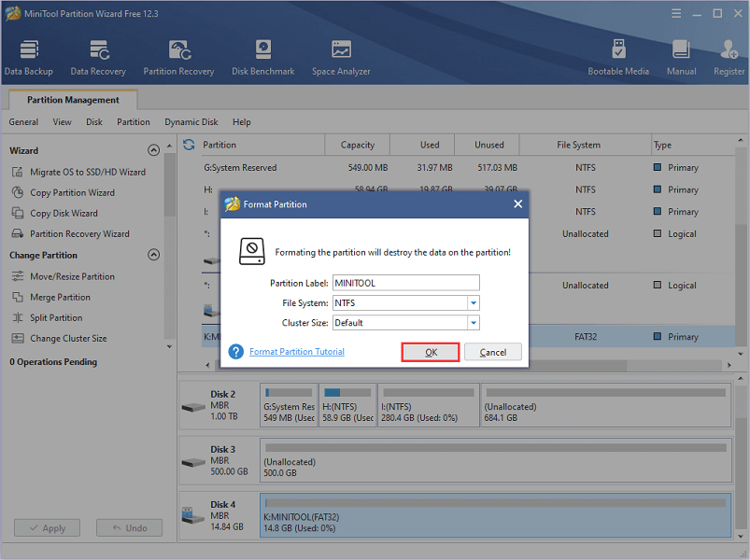Select the G:System Reserved row
Image resolution: width=750 pixels, height=560 pixels.
point(468,168)
